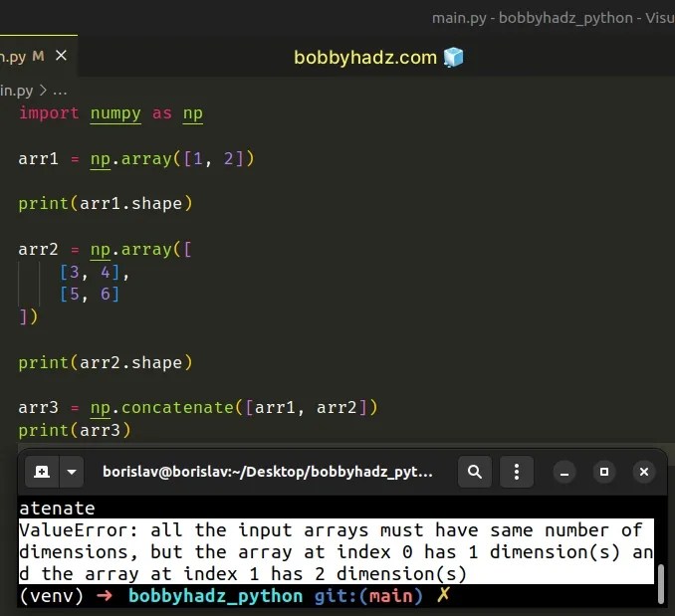Click the terminal title borislav@borislav path

[x=268, y=472]
